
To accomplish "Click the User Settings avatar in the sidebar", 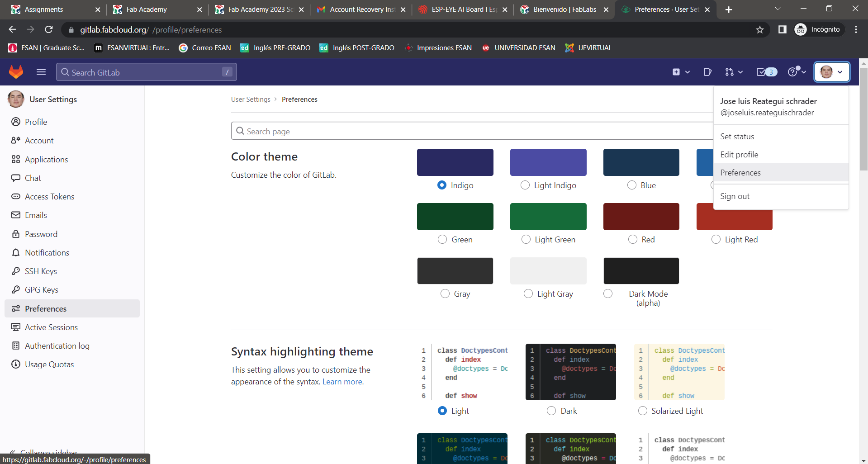I will tap(16, 99).
